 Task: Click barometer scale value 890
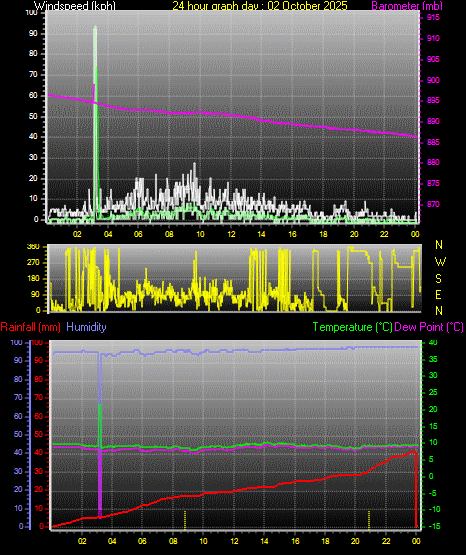(433, 121)
